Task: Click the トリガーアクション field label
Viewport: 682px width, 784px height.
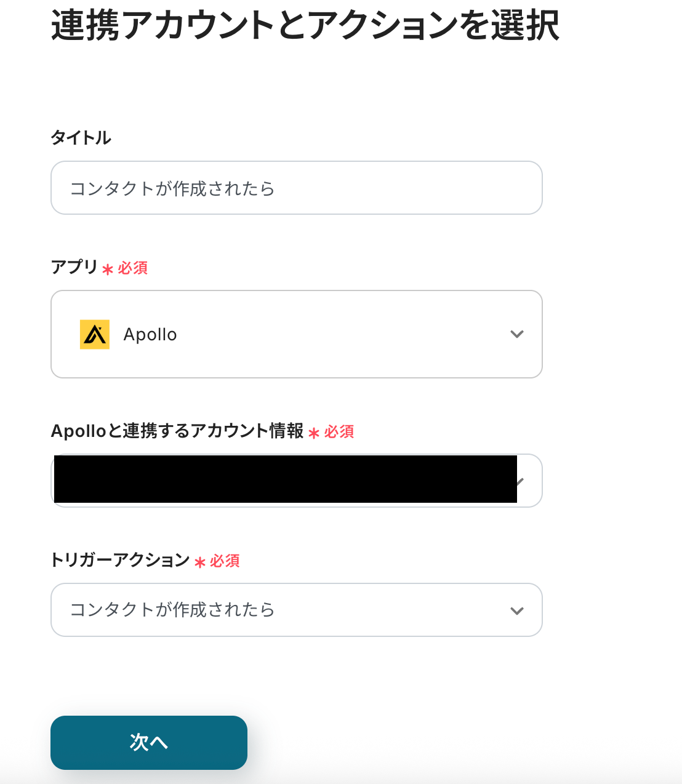Action: point(120,560)
